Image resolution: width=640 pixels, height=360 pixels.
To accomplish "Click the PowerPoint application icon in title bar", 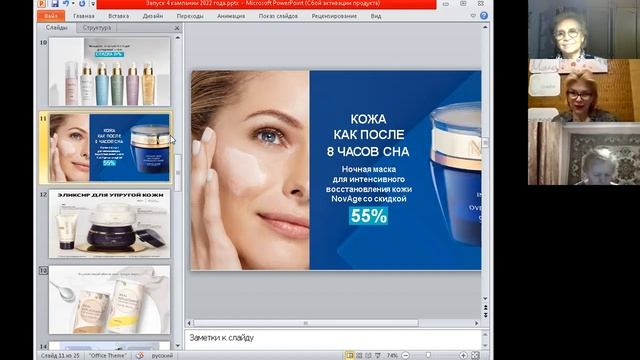I will [42, 4].
